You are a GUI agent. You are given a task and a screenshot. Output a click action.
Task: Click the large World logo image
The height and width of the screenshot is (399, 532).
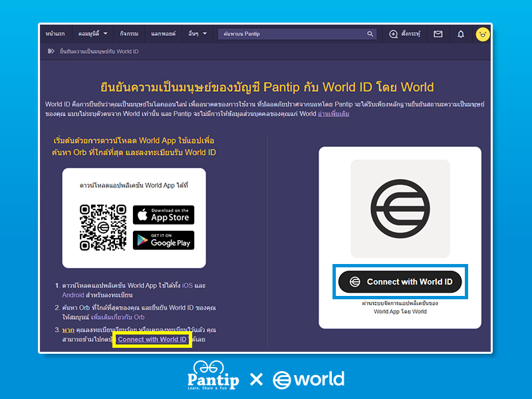[x=400, y=209]
